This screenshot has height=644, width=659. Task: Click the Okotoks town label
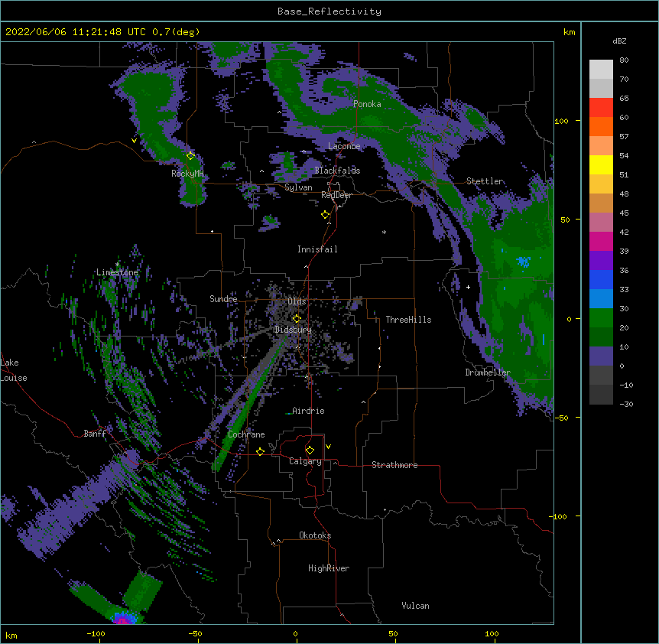coord(315,535)
